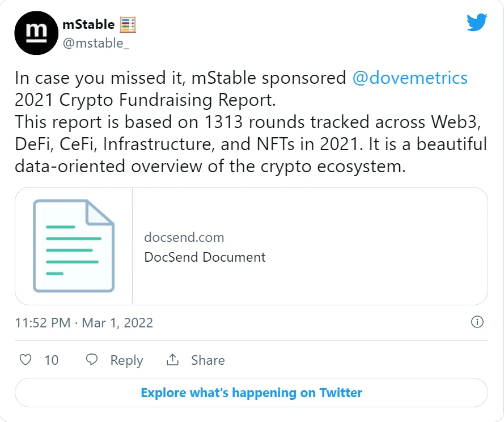This screenshot has width=504, height=422.
Task: Click the Share label
Action: (208, 360)
